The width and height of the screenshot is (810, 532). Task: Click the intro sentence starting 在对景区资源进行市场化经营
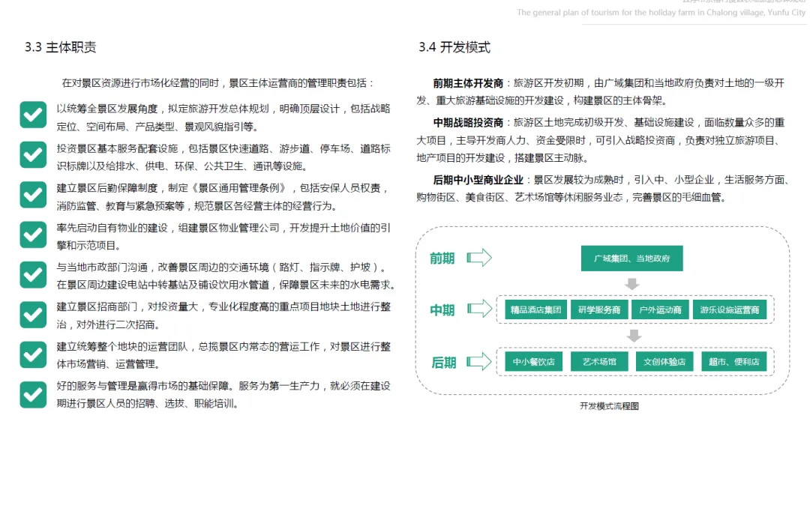coord(217,83)
